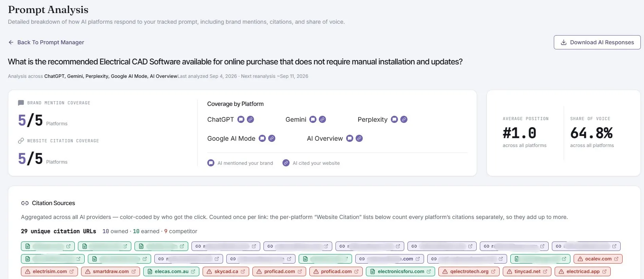644x279 pixels.
Task: Click the 'Last analyzed Sep 4, 2026' text
Action: pyautogui.click(x=207, y=76)
